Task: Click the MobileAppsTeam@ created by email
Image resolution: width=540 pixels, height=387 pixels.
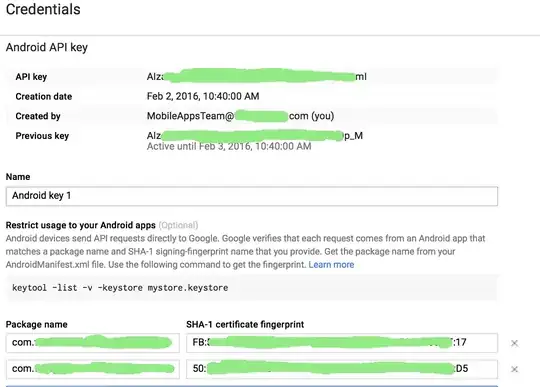Action: pos(240,116)
